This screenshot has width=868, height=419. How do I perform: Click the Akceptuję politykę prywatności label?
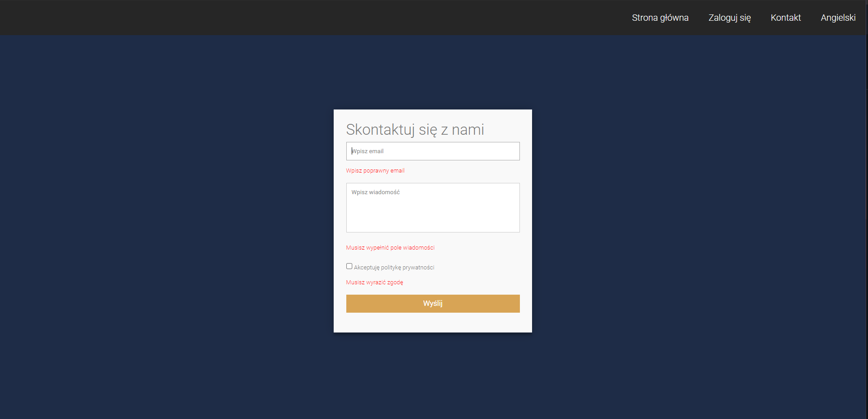click(393, 267)
